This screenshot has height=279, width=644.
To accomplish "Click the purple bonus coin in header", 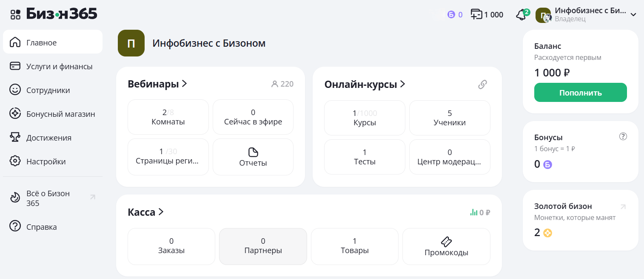I will pos(451,15).
